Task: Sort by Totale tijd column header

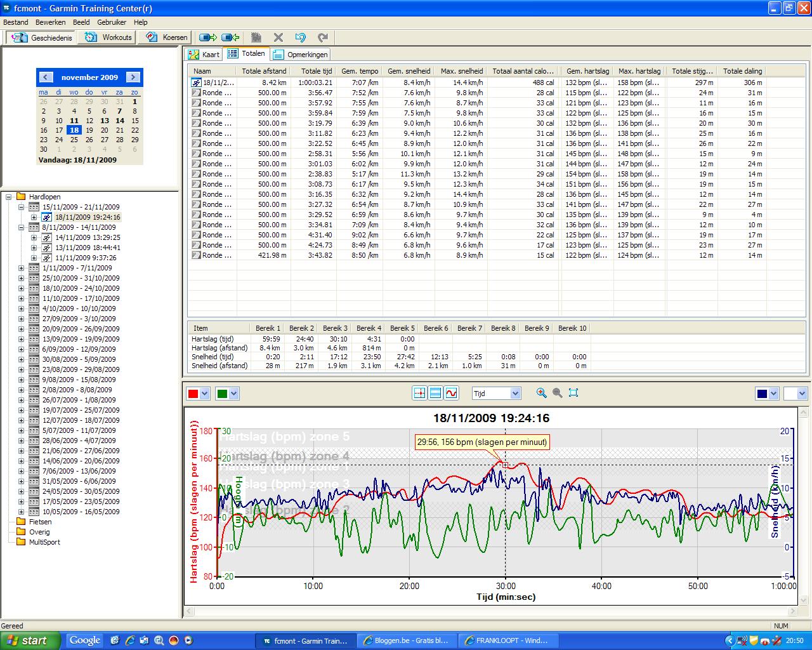Action: (x=313, y=71)
